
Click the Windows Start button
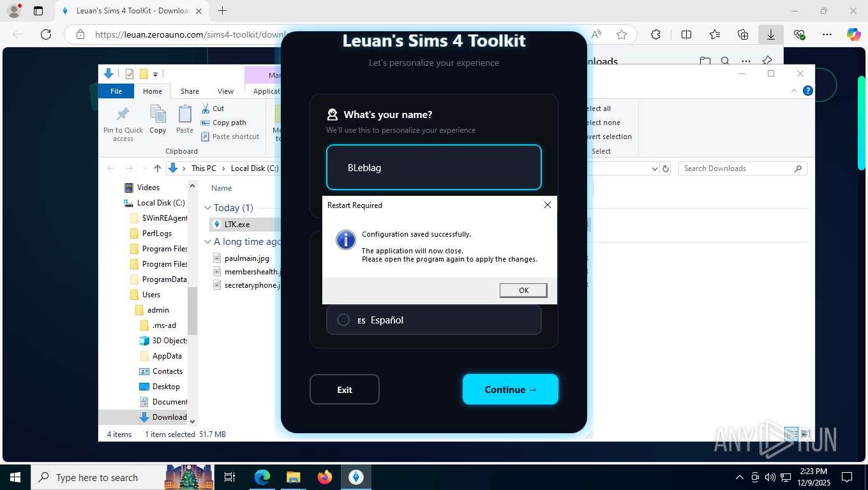tap(15, 477)
